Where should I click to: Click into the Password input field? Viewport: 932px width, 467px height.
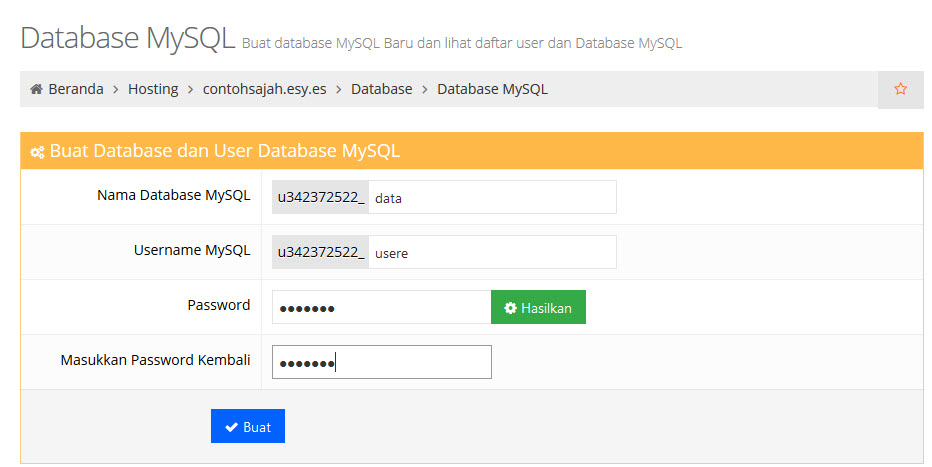[381, 308]
